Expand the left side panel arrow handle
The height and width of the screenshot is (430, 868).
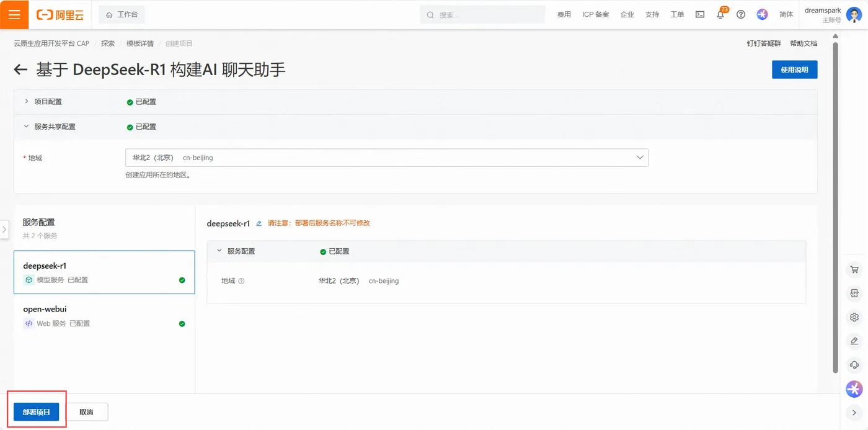pyautogui.click(x=4, y=229)
